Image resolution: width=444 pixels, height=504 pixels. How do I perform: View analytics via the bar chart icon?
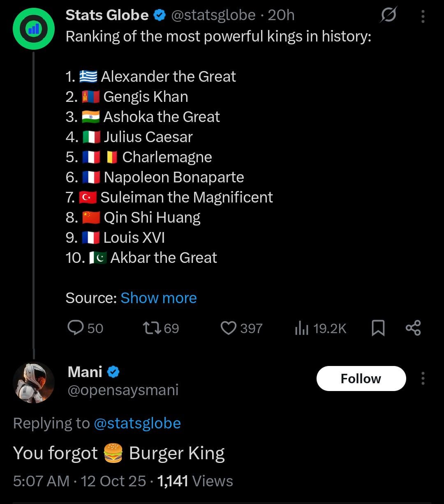pos(301,328)
